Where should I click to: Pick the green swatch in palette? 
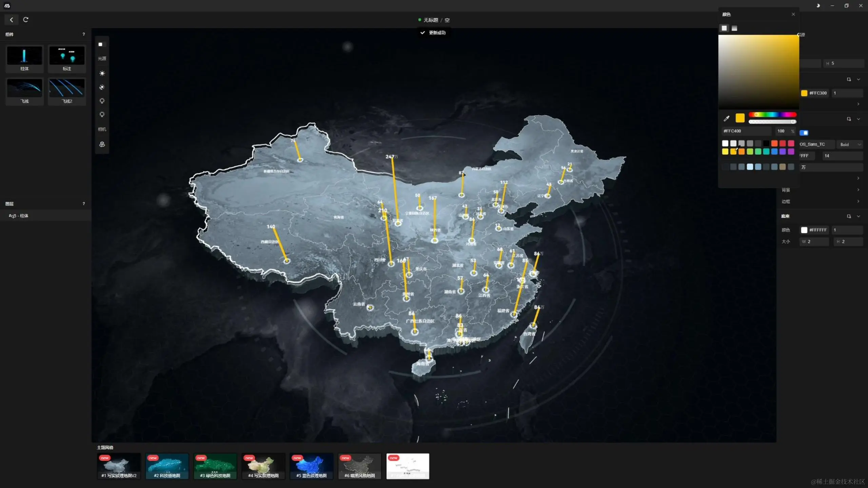pyautogui.click(x=758, y=151)
